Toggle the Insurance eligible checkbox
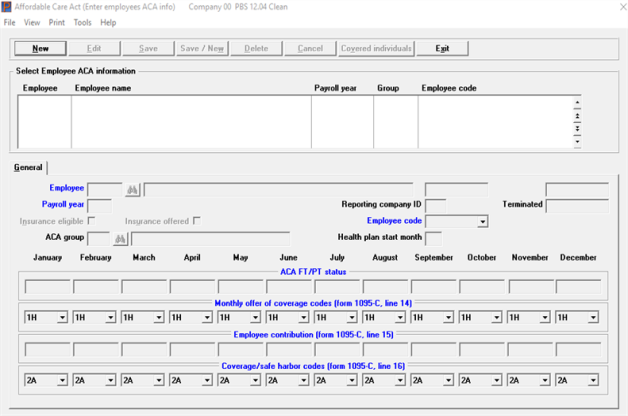Viewport: 628px width, 416px height. [92, 221]
